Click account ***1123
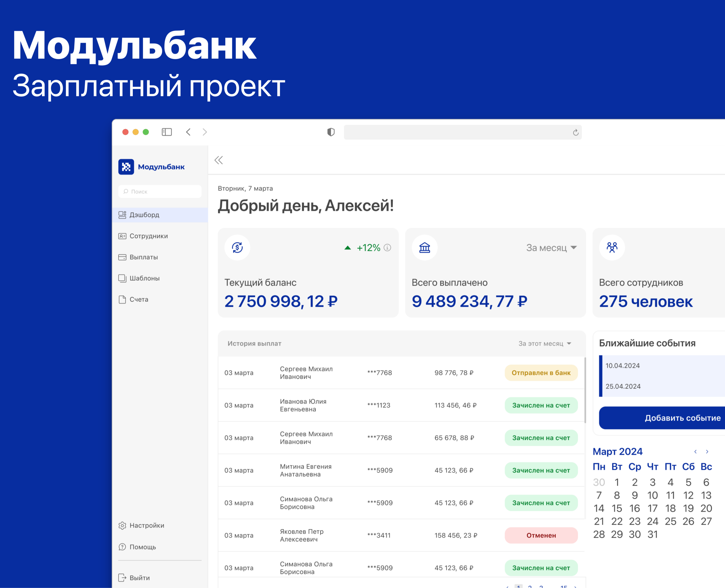This screenshot has width=725, height=588. tap(379, 405)
